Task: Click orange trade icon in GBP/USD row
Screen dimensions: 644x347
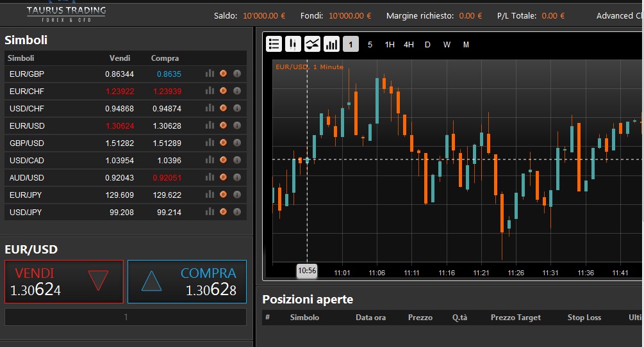Action: [223, 142]
